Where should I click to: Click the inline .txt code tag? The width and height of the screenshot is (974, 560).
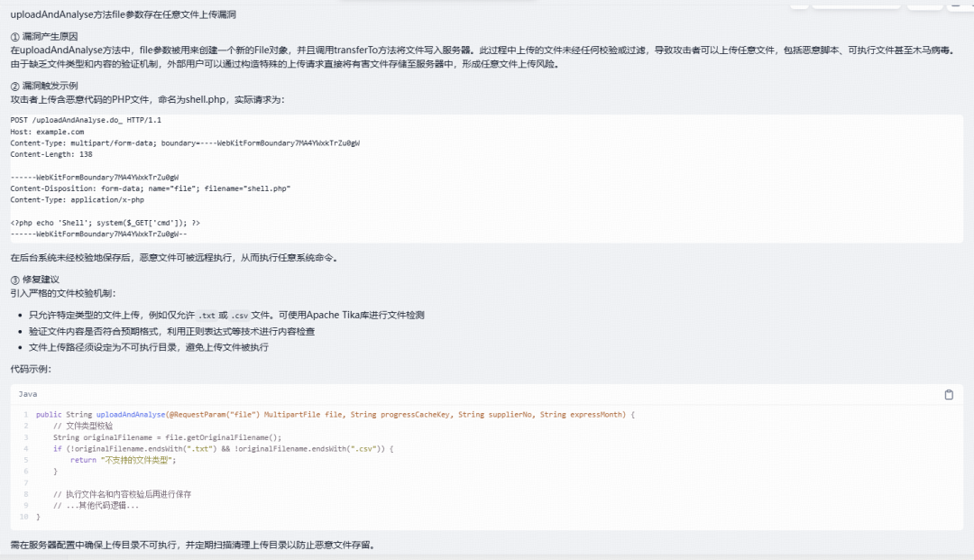click(207, 316)
